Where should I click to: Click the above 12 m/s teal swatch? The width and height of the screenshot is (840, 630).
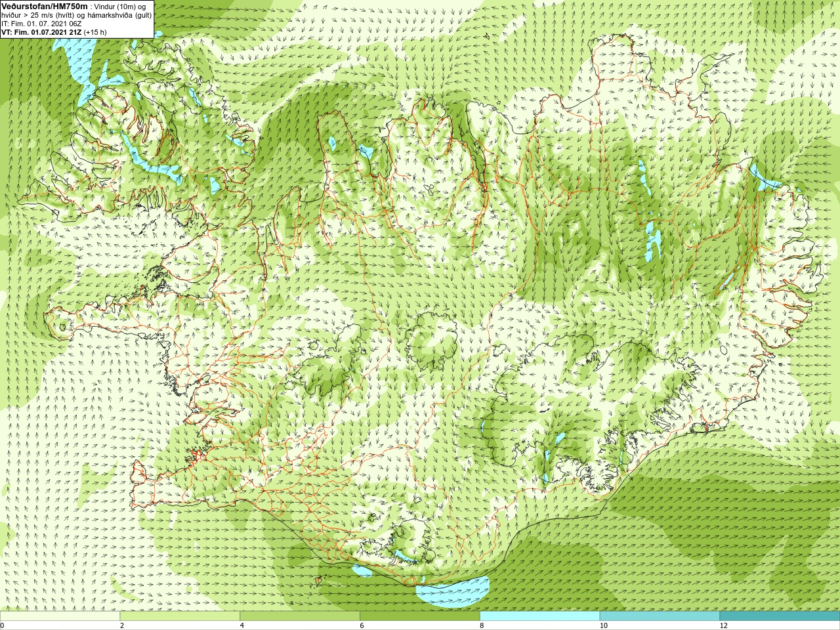(780, 616)
